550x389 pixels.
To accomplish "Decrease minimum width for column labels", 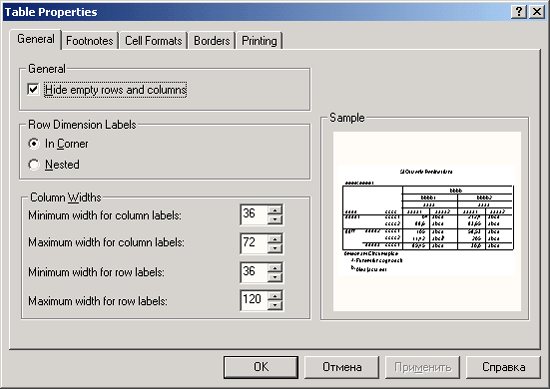I will (275, 219).
